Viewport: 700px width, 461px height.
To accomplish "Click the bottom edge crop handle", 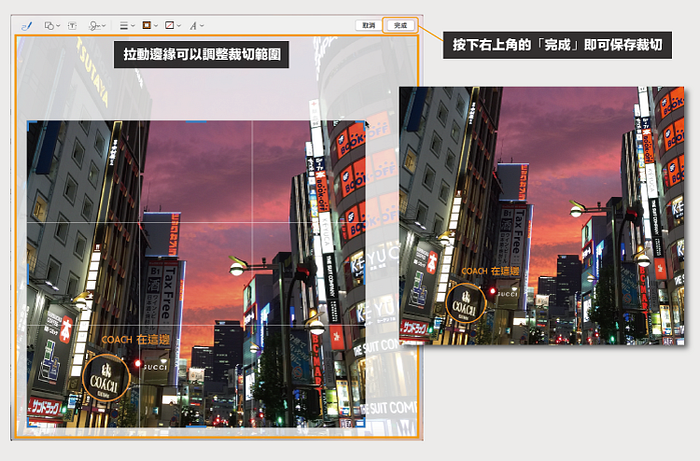I will coord(196,427).
